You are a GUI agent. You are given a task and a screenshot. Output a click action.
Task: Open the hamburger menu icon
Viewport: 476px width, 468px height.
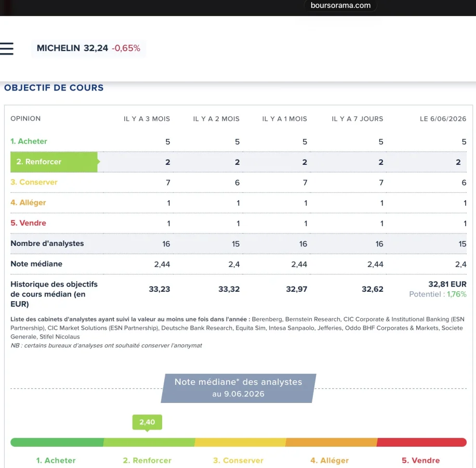click(x=6, y=48)
